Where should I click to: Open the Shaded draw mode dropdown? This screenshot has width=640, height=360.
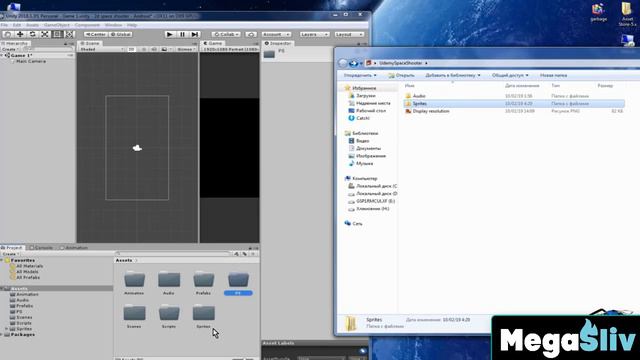pyautogui.click(x=102, y=49)
